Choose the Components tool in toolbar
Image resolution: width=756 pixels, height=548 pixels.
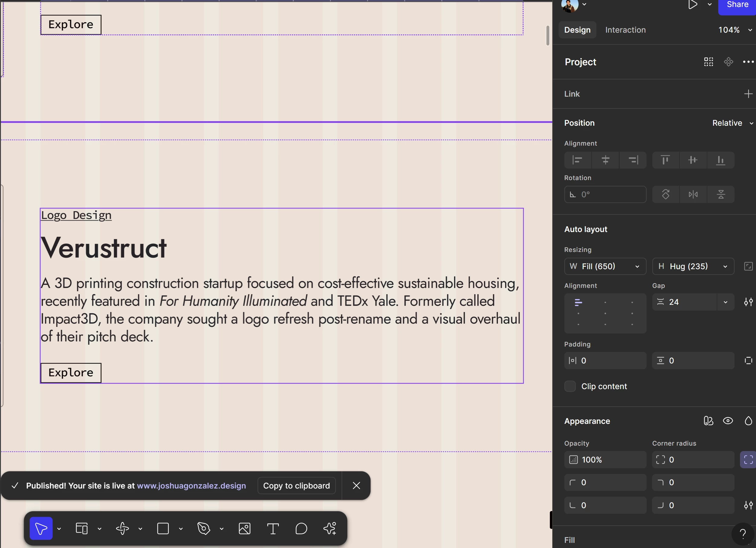[122, 528]
